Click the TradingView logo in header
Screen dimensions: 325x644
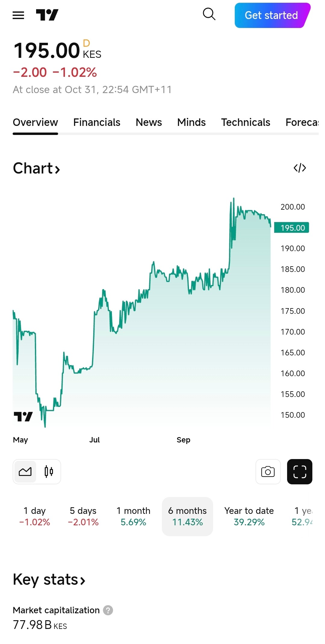47,15
